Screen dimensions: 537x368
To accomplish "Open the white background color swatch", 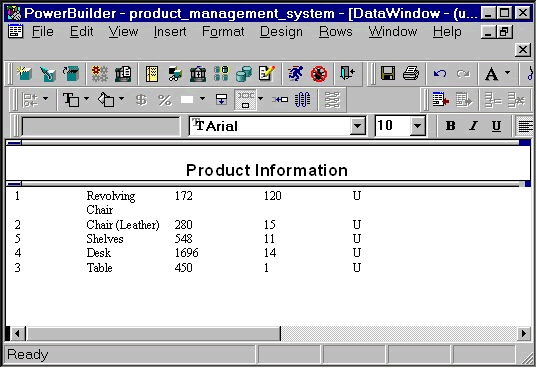I will coord(187,100).
